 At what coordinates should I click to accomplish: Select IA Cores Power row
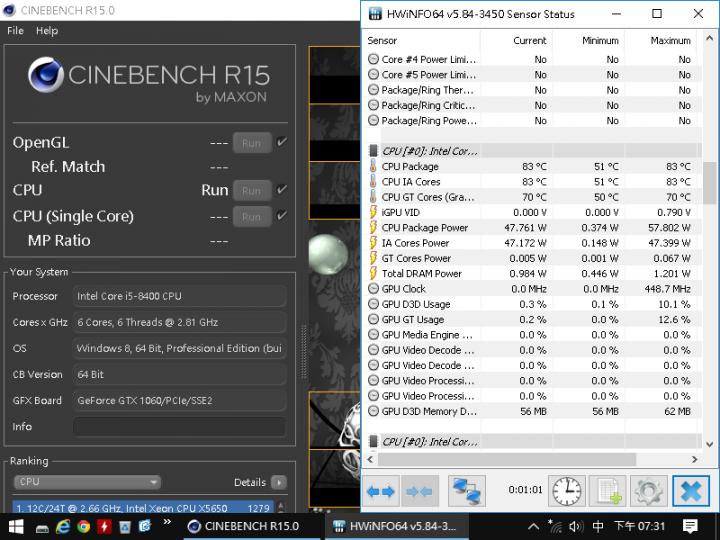(532, 243)
